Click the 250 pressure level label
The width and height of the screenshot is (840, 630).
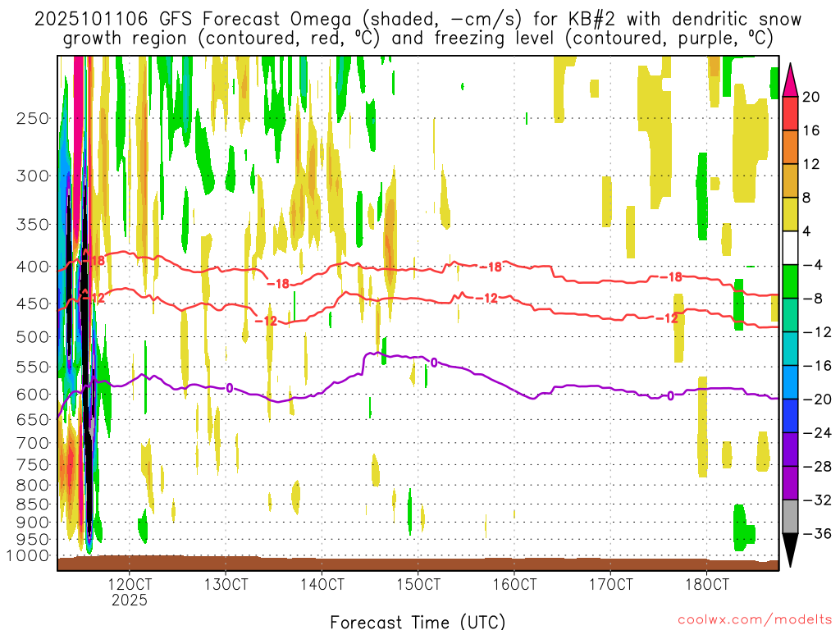click(33, 118)
